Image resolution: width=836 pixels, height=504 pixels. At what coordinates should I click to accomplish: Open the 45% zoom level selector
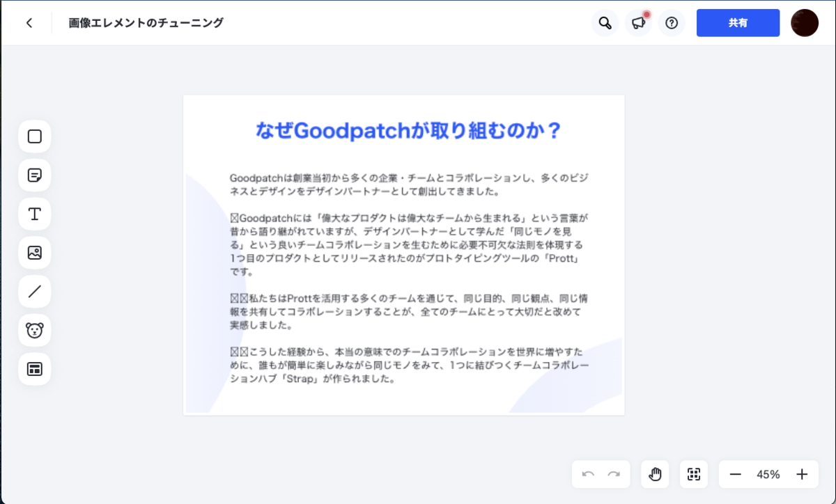point(768,474)
